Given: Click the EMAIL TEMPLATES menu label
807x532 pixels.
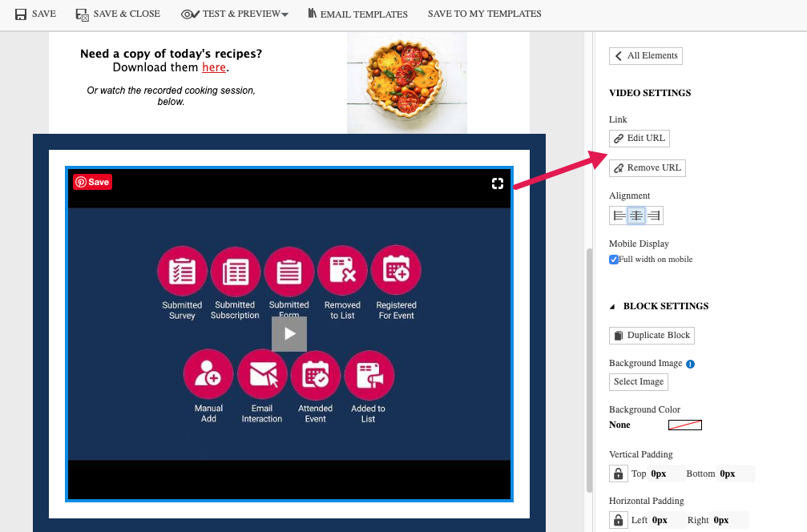Looking at the screenshot, I should coord(364,14).
